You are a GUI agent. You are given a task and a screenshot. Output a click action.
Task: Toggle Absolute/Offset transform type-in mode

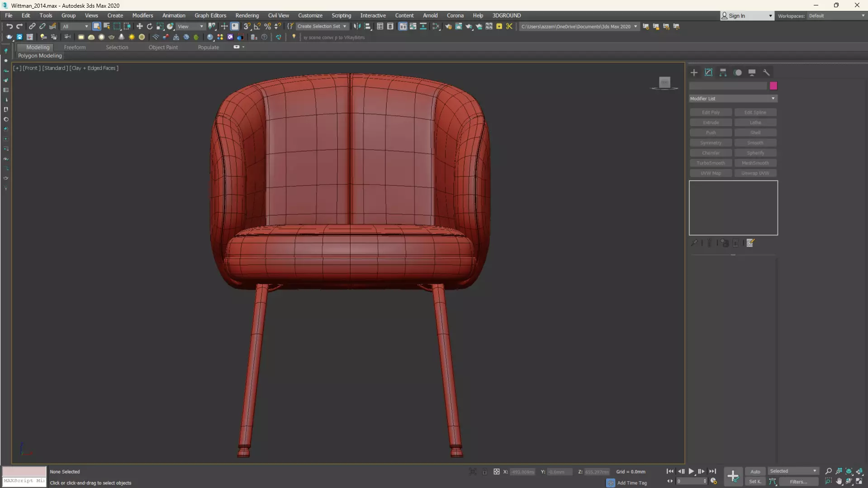click(x=496, y=472)
